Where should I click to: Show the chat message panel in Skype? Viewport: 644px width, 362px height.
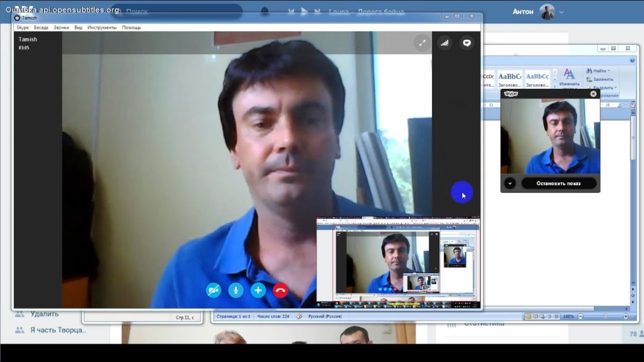click(x=467, y=43)
